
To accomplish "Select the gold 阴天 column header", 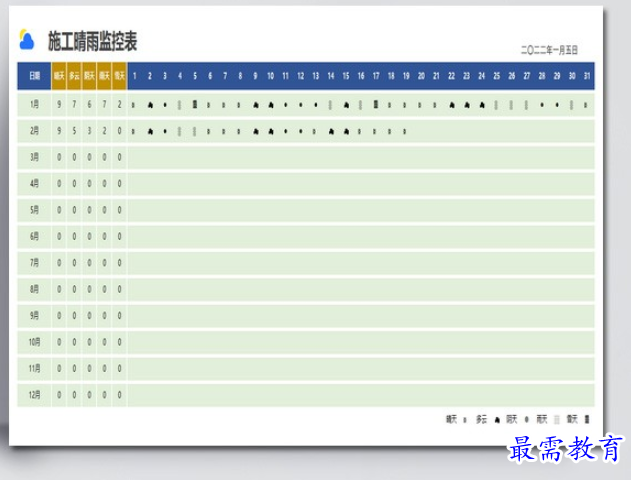I will [x=89, y=76].
